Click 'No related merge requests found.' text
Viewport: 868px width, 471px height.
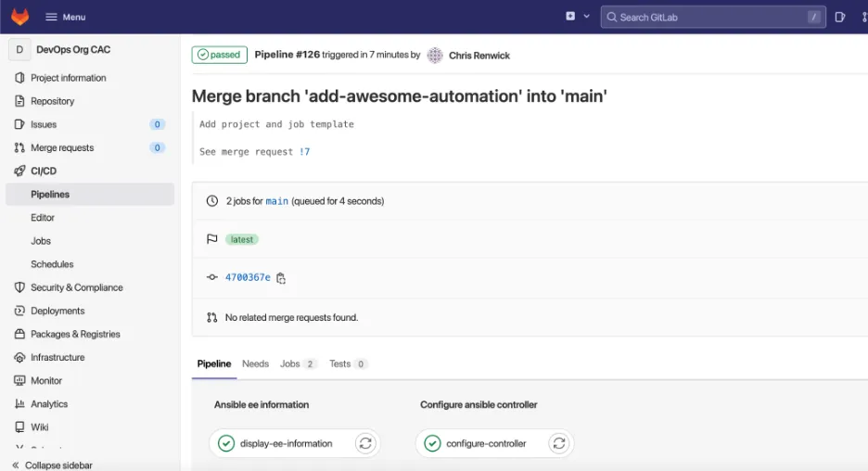pyautogui.click(x=291, y=318)
